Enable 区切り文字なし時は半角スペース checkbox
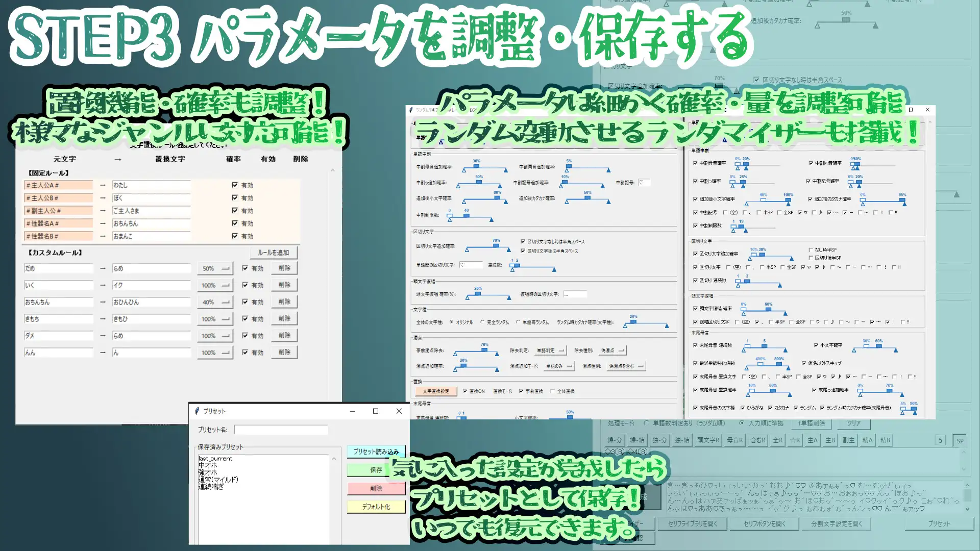This screenshot has width=980, height=551. (x=522, y=242)
